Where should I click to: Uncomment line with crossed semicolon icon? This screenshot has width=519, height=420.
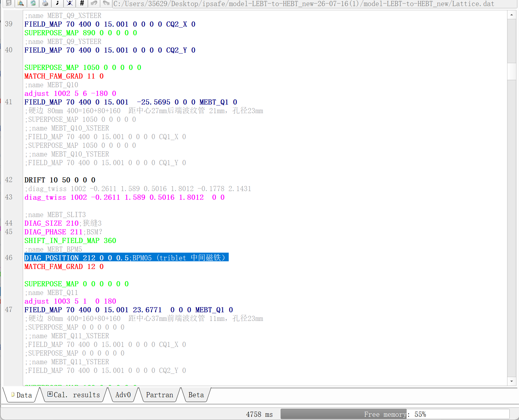tap(70, 3)
